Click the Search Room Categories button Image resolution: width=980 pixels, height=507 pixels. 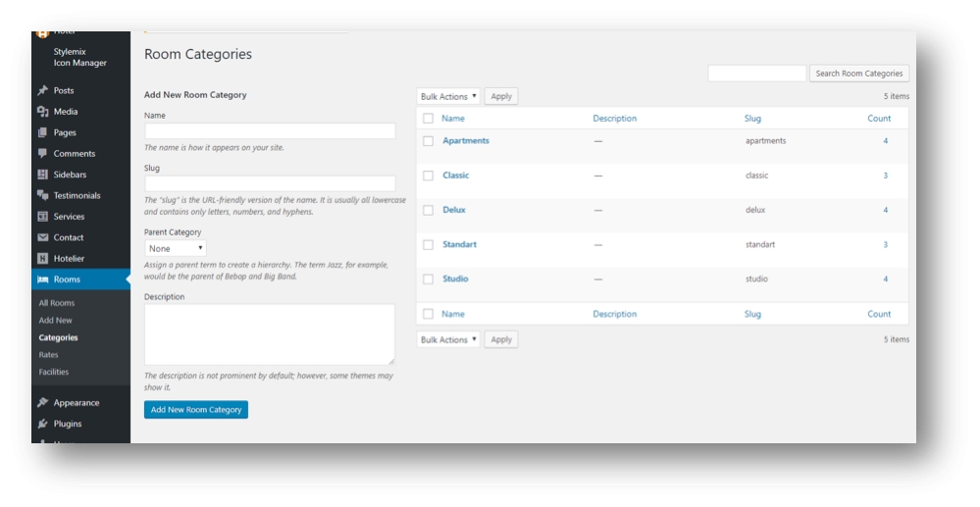(858, 74)
